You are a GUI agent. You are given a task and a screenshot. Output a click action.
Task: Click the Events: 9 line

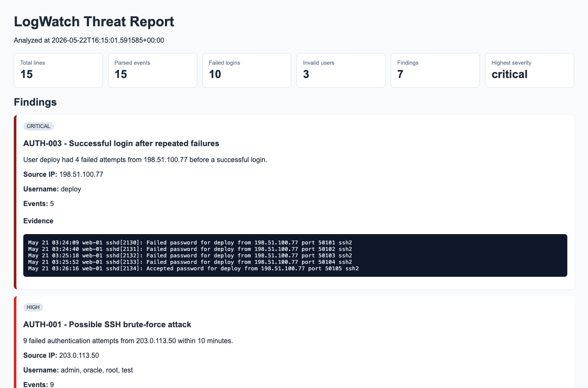tap(39, 384)
